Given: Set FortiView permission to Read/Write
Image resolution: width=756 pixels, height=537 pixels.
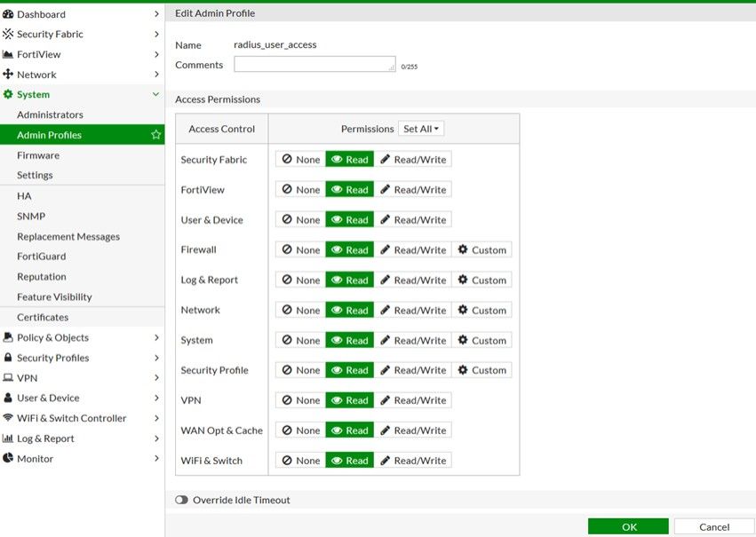Looking at the screenshot, I should tap(413, 189).
